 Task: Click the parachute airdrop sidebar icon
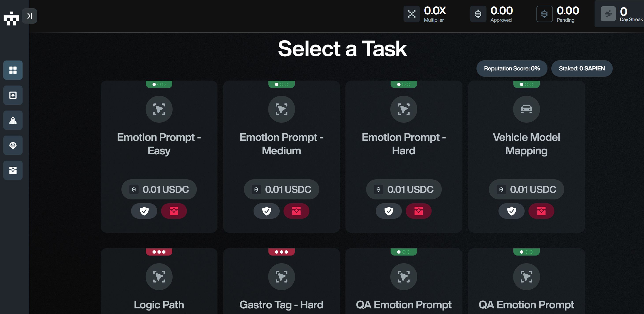[x=13, y=145]
